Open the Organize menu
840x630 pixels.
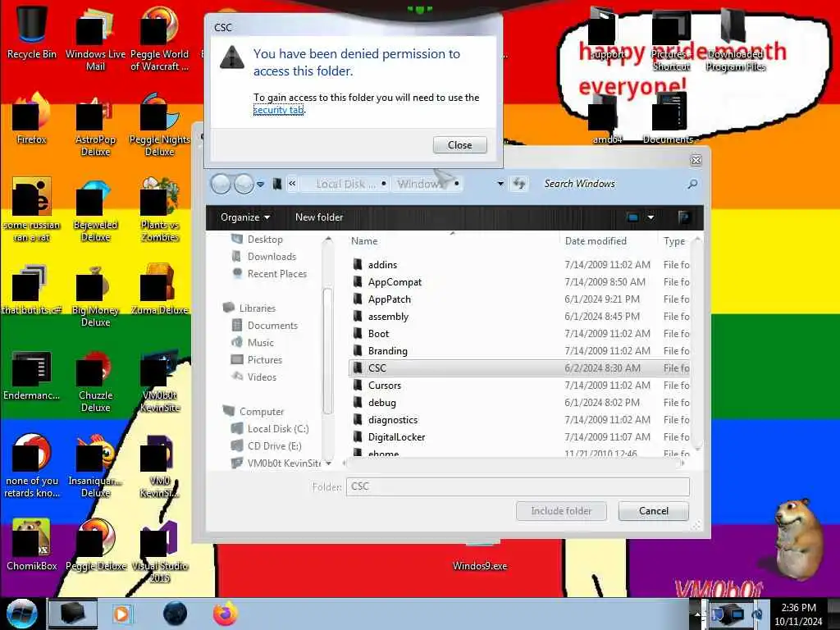(x=244, y=217)
